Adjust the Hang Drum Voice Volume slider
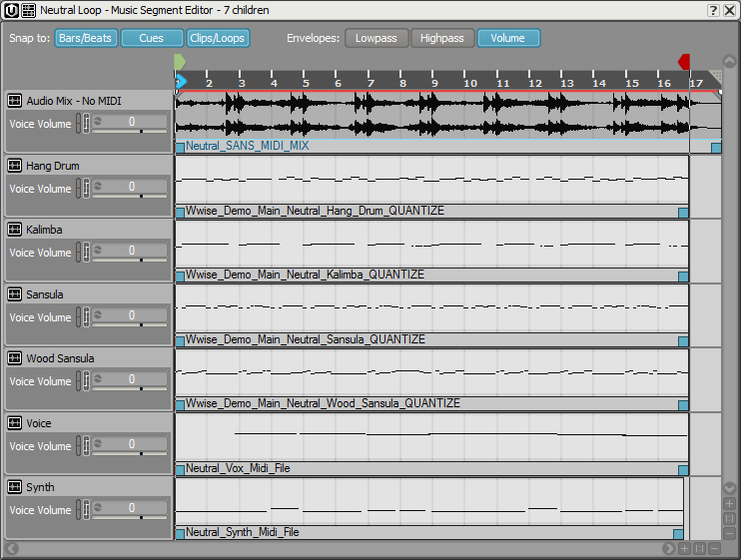This screenshot has width=741, height=560. point(130,196)
